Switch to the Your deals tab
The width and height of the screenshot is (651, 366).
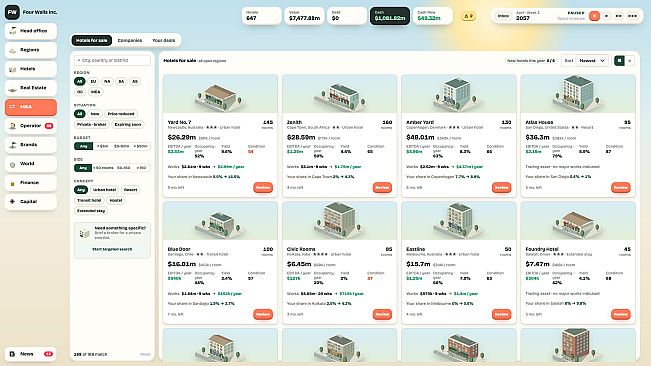click(x=164, y=40)
